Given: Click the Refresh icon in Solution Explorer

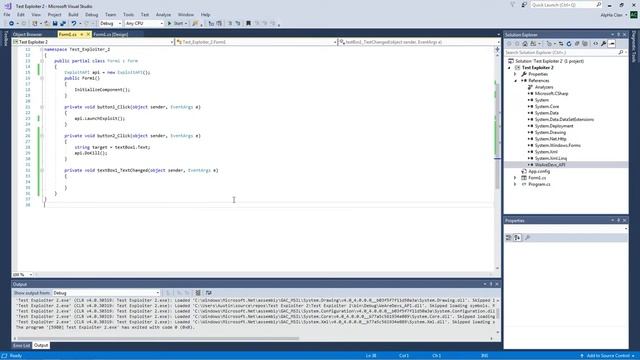Looking at the screenshot, I should (x=569, y=44).
